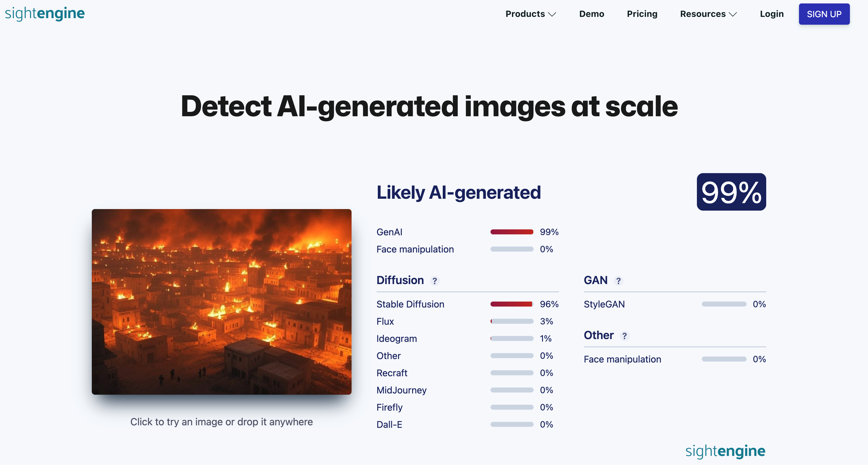Click the sightengine logo at bottom right
The image size is (868, 465).
tap(725, 451)
